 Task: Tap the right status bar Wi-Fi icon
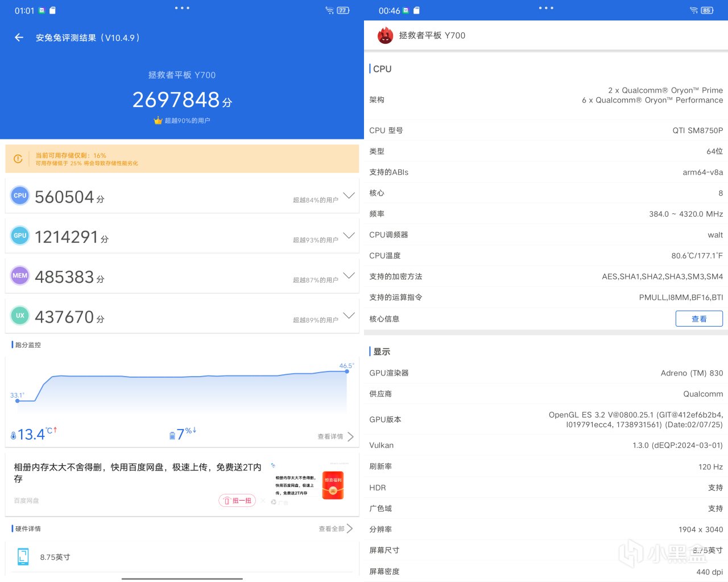693,10
